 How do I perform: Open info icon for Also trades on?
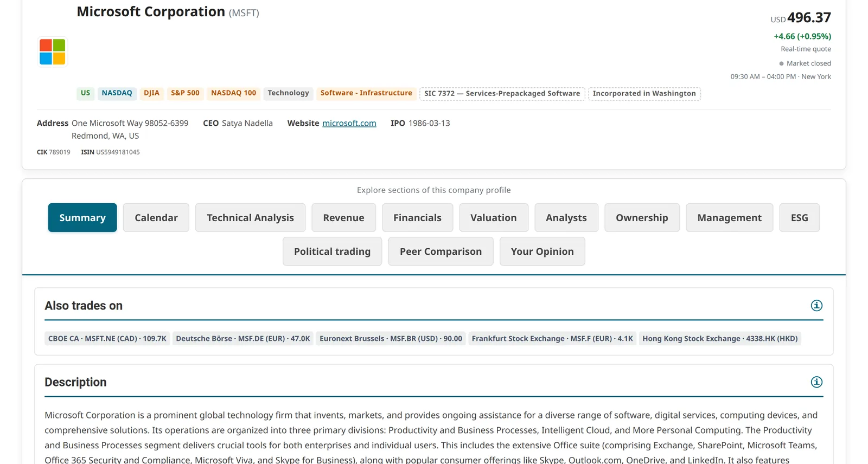coord(816,306)
